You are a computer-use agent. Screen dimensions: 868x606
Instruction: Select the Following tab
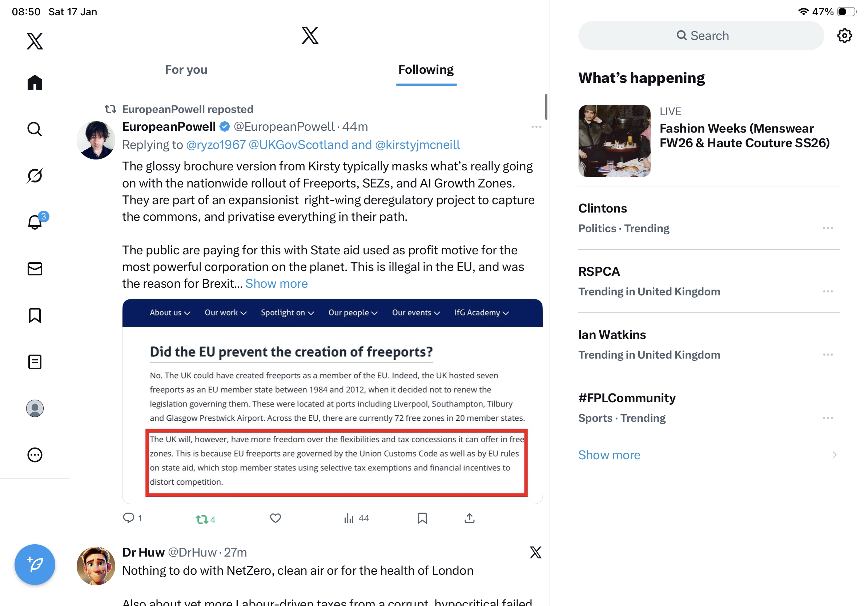coord(426,69)
